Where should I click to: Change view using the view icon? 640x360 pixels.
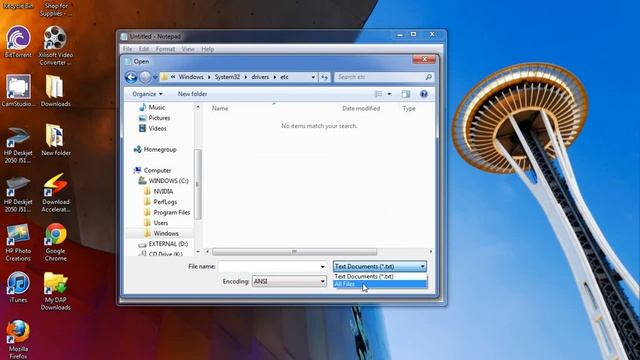(378, 94)
